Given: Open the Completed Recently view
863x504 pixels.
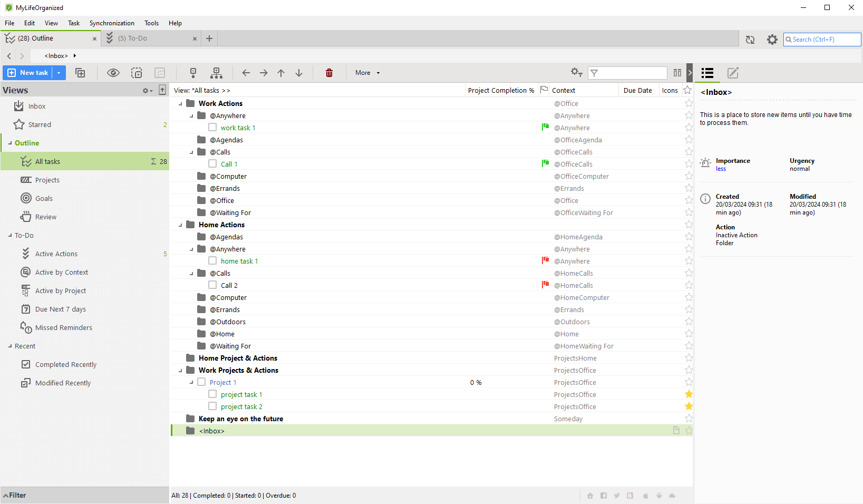Looking at the screenshot, I should pyautogui.click(x=65, y=364).
